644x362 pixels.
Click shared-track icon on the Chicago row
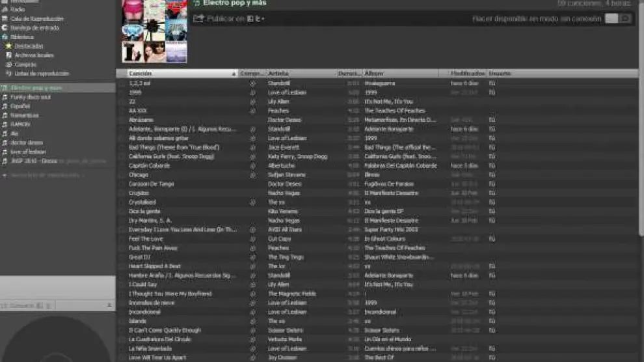pos(252,175)
